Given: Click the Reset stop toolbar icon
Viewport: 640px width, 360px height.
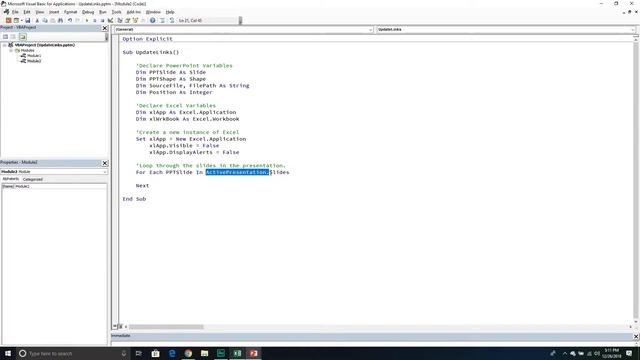Looking at the screenshot, I should [102, 20].
